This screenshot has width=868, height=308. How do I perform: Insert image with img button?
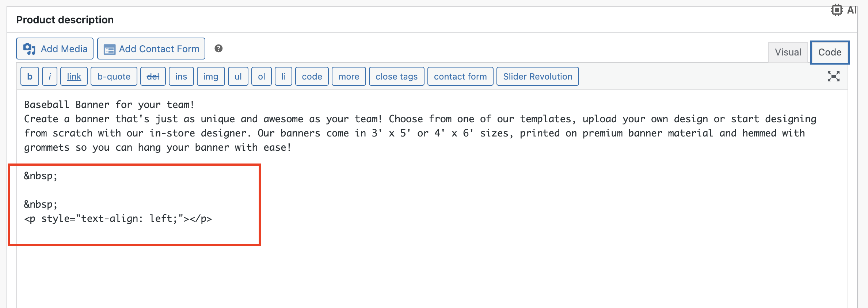[211, 76]
